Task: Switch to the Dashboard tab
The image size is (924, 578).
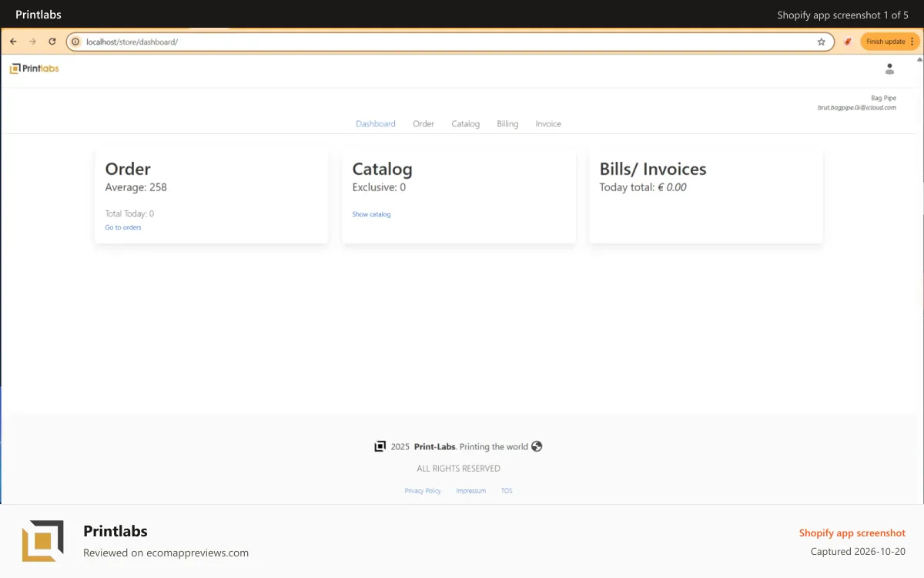Action: pos(376,124)
